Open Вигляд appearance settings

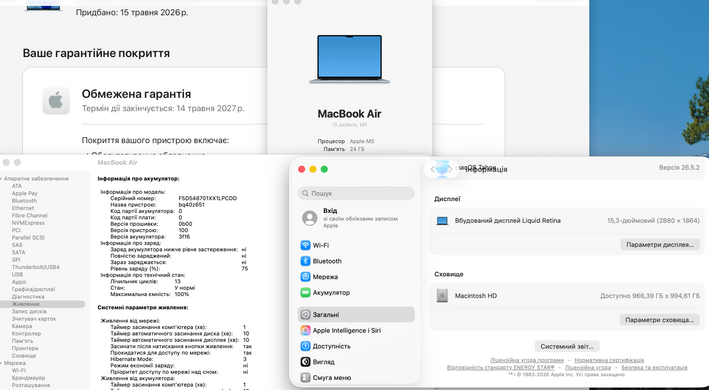(356, 362)
